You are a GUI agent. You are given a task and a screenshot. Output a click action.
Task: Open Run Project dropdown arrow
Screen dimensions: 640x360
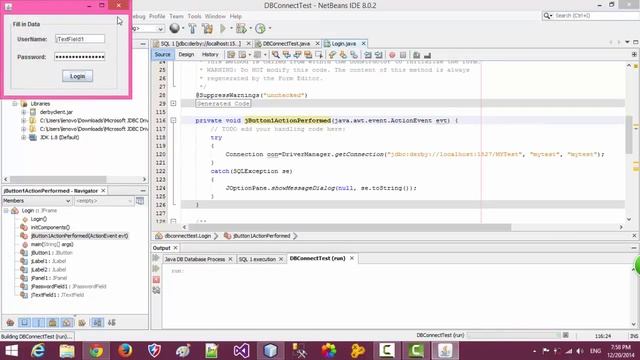click(231, 28)
